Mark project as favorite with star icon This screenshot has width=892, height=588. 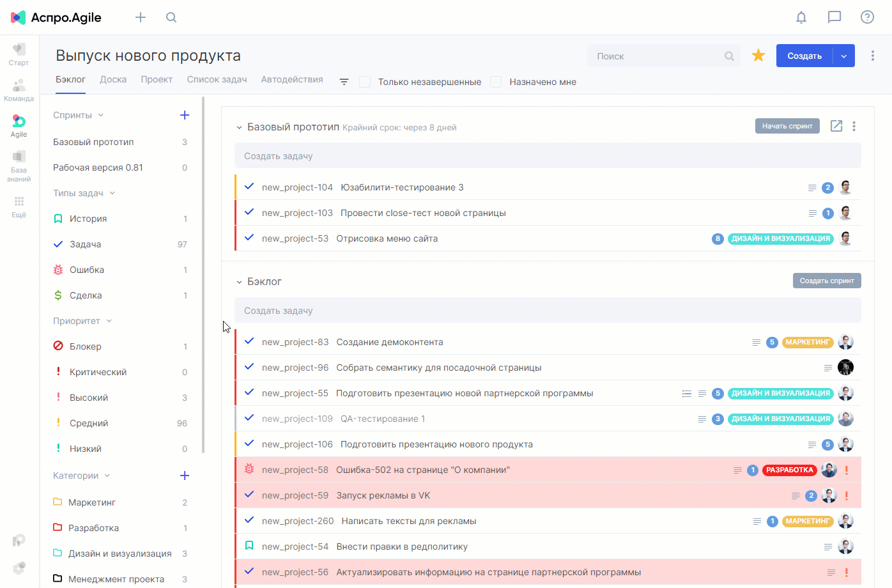tap(758, 56)
